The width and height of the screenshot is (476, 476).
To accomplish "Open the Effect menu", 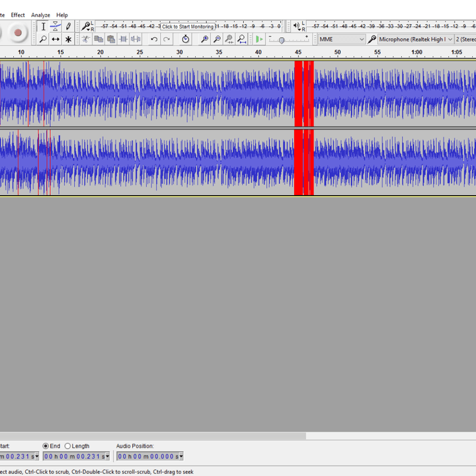I will pos(18,15).
